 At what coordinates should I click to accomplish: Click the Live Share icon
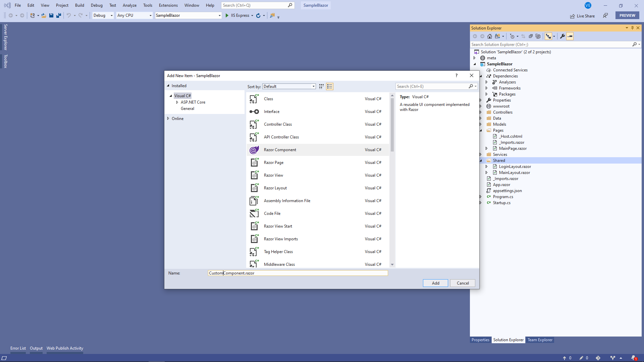coord(572,16)
